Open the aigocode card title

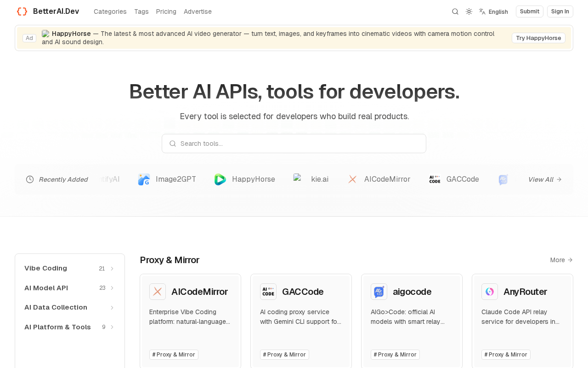tap(412, 292)
